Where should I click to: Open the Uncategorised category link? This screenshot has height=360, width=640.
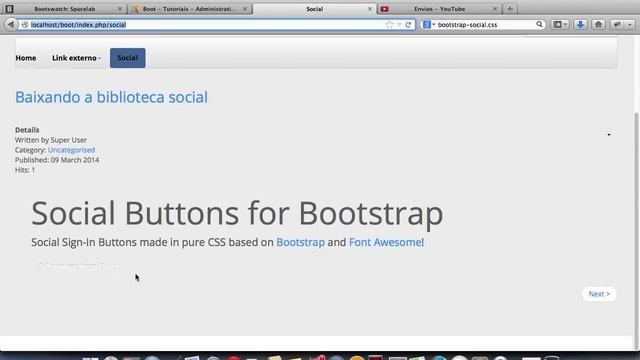pos(71,150)
